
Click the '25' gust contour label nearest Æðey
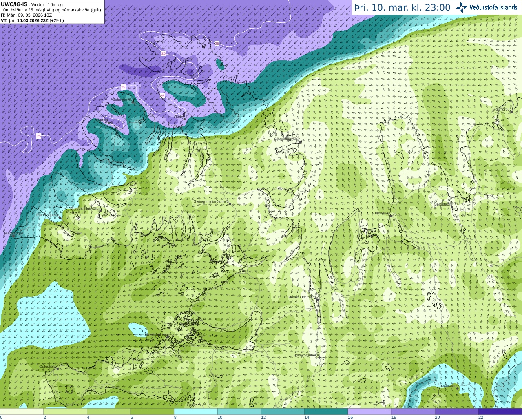(162, 95)
